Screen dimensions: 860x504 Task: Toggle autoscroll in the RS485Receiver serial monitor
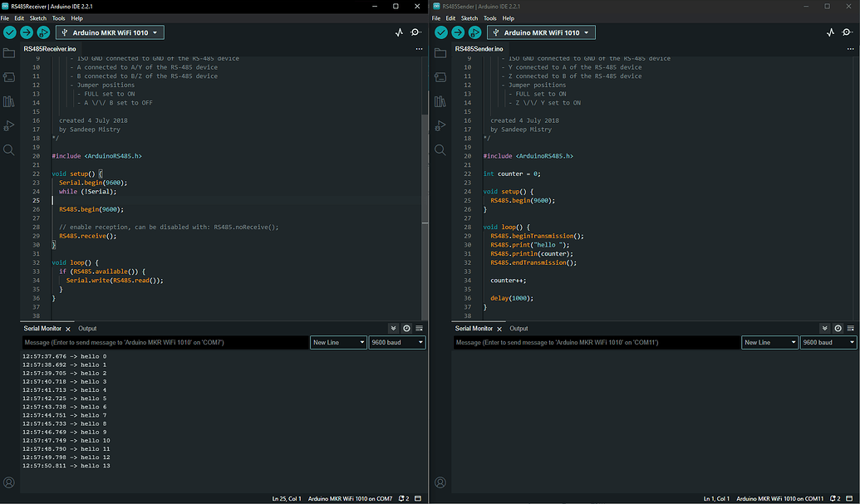coord(394,329)
